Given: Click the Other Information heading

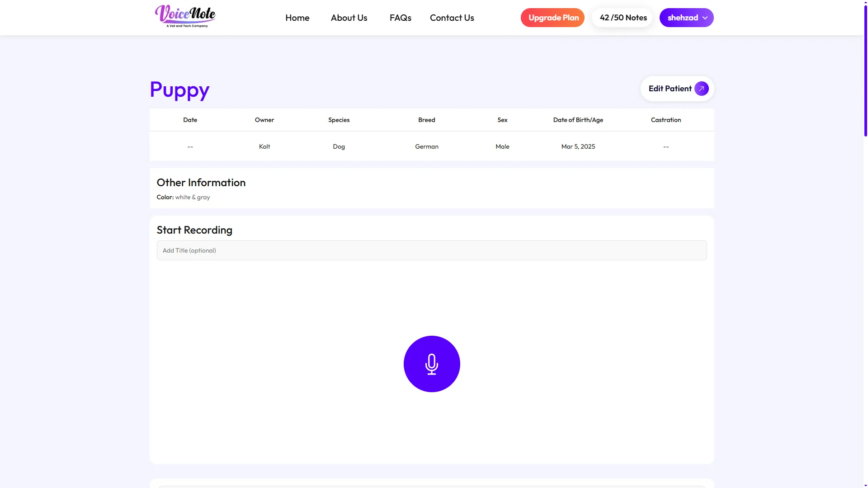Looking at the screenshot, I should click(x=201, y=183).
